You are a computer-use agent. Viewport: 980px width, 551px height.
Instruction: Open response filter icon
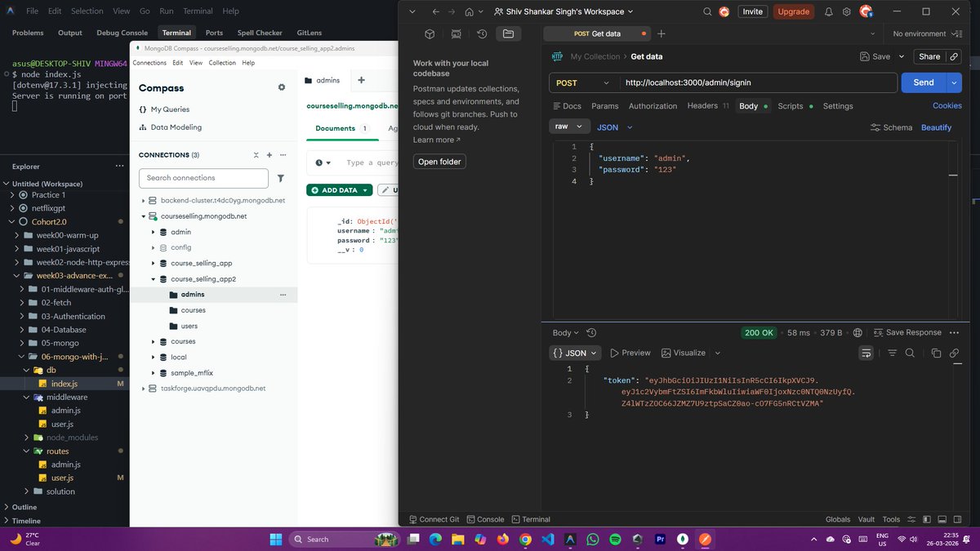point(892,353)
